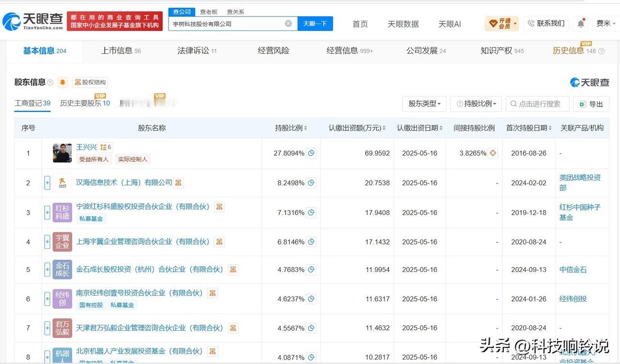The width and height of the screenshot is (620, 364).
Task: Focus the 点击进行搜索 shareholder search field
Action: tap(537, 104)
